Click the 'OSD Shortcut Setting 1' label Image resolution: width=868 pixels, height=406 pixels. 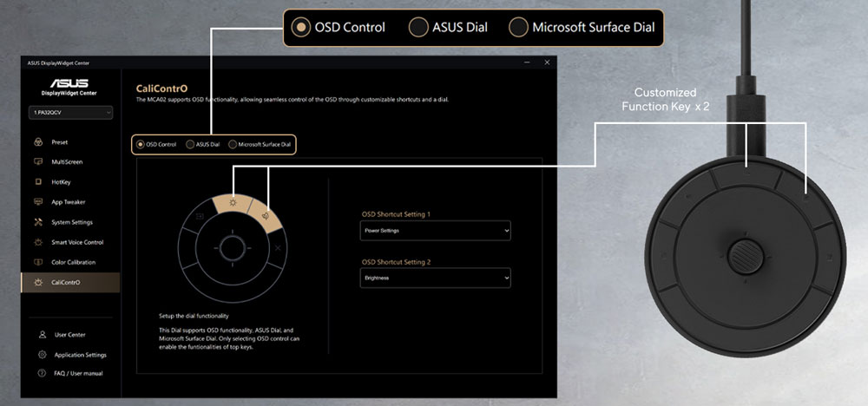pyautogui.click(x=396, y=214)
